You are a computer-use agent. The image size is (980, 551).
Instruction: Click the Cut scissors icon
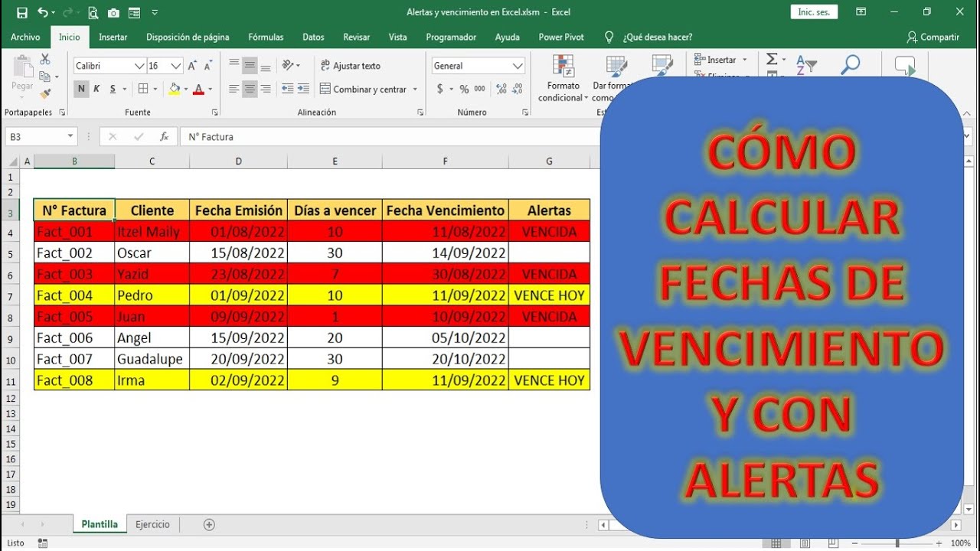click(x=45, y=60)
